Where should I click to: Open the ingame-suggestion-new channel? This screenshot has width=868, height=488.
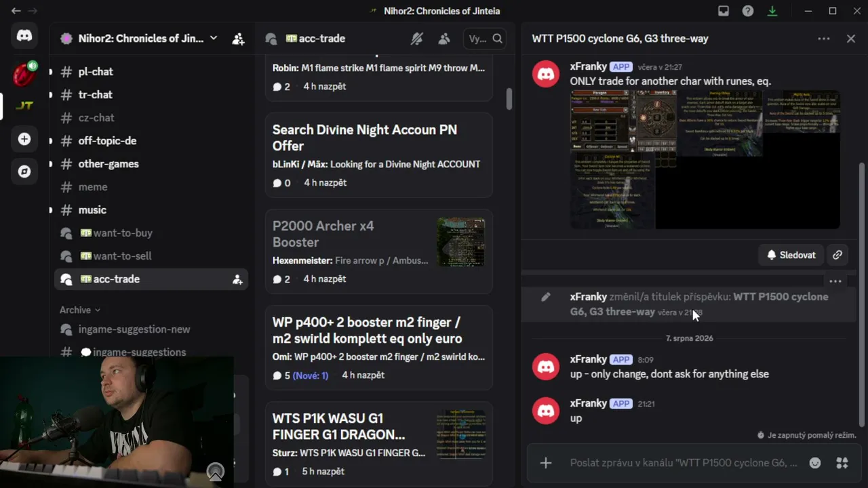tap(151, 329)
